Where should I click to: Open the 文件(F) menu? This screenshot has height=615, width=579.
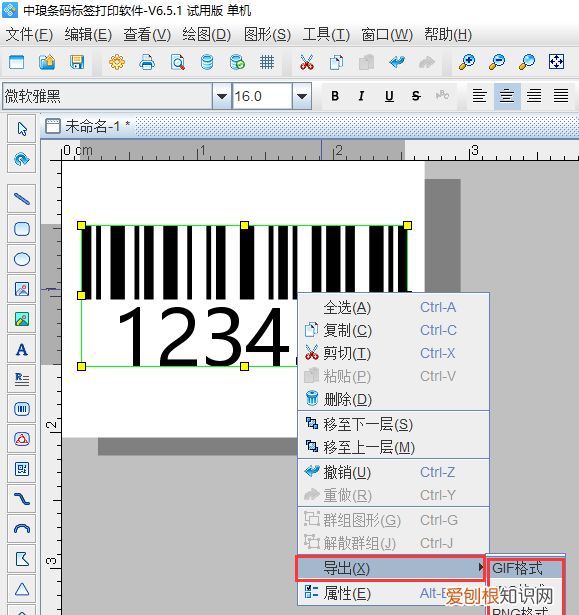[x=29, y=35]
